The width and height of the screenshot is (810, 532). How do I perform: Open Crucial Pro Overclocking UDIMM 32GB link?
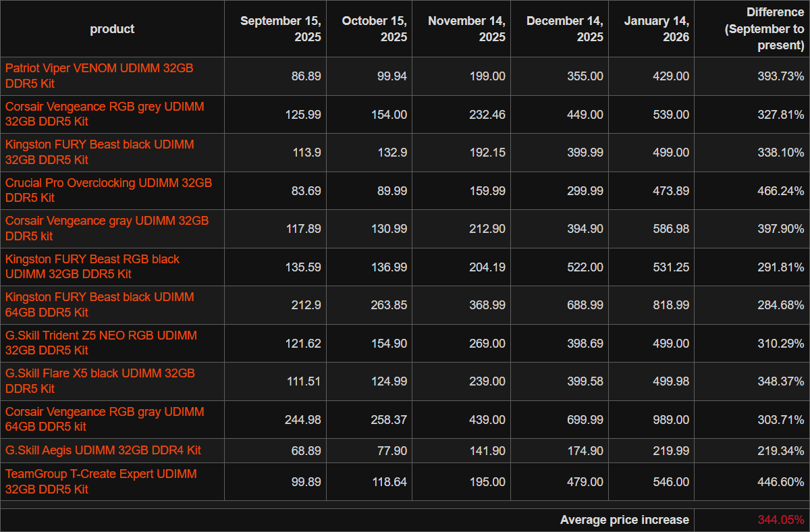[109, 190]
